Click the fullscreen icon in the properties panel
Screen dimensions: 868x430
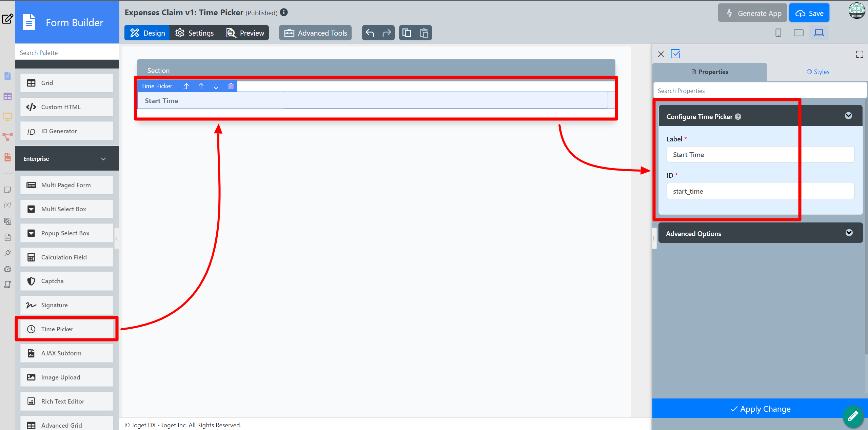(859, 54)
